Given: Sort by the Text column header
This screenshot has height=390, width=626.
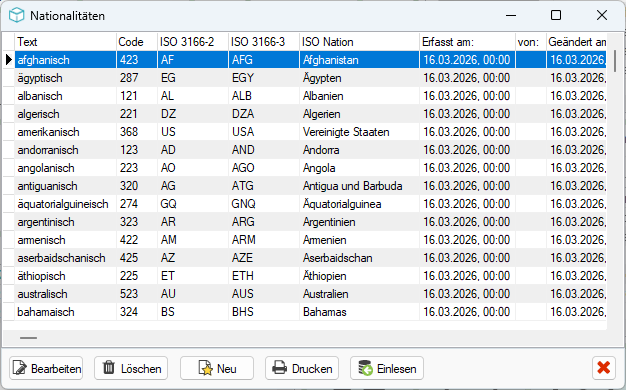Looking at the screenshot, I should coord(65,42).
